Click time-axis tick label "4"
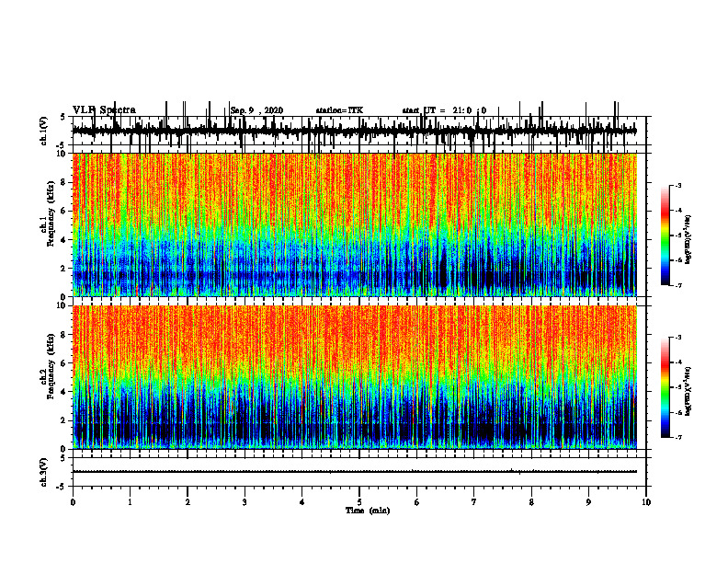 [302, 502]
